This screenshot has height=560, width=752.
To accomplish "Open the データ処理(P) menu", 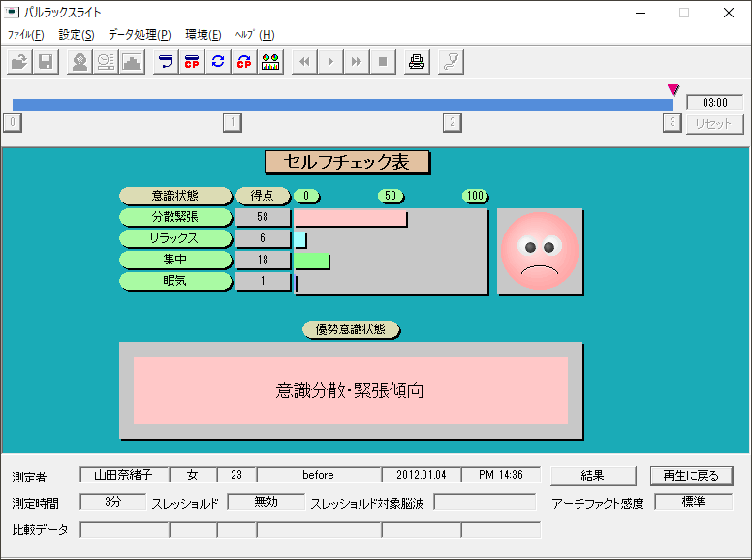I will (x=140, y=35).
